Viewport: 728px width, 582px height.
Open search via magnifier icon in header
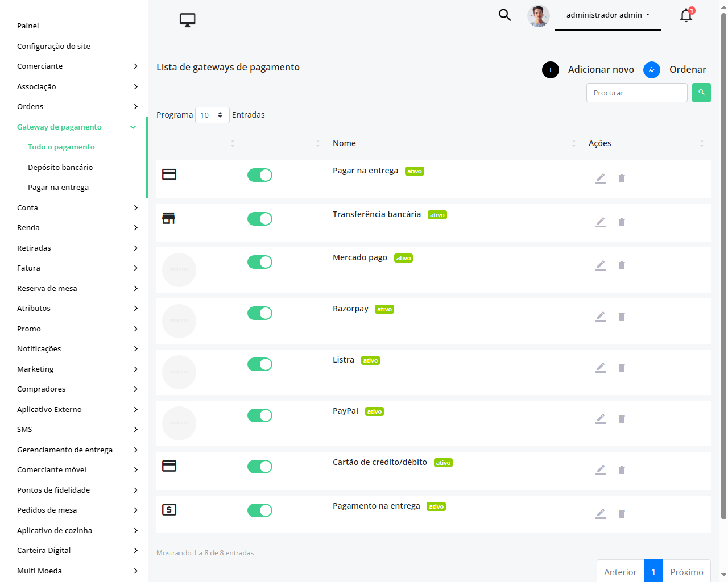tap(504, 15)
